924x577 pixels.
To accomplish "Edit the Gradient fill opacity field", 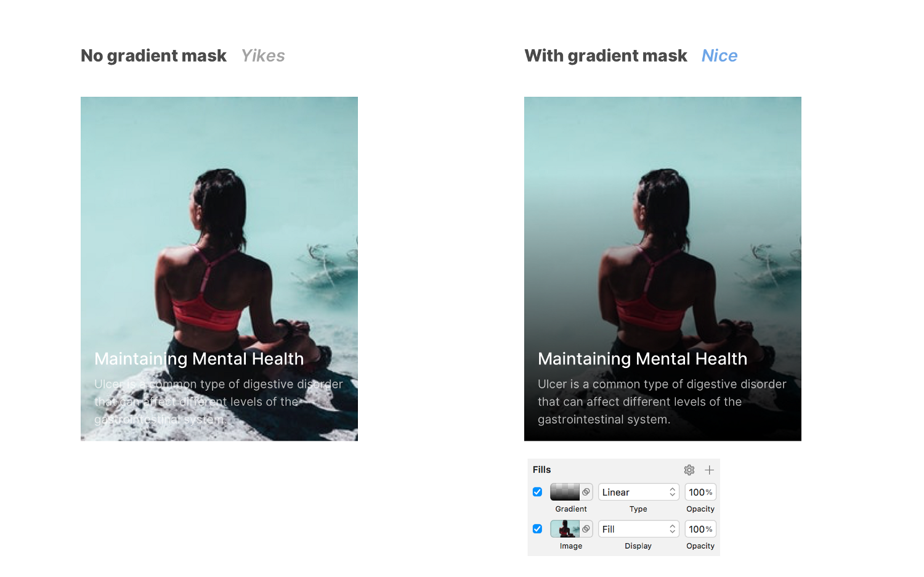I will 700,492.
